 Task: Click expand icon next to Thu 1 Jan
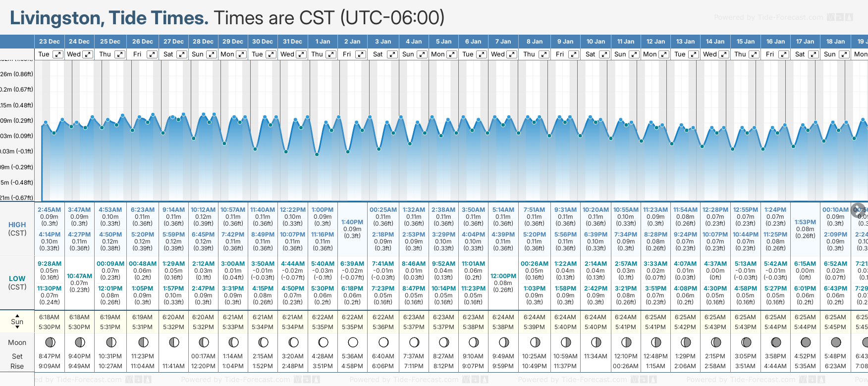coord(330,54)
